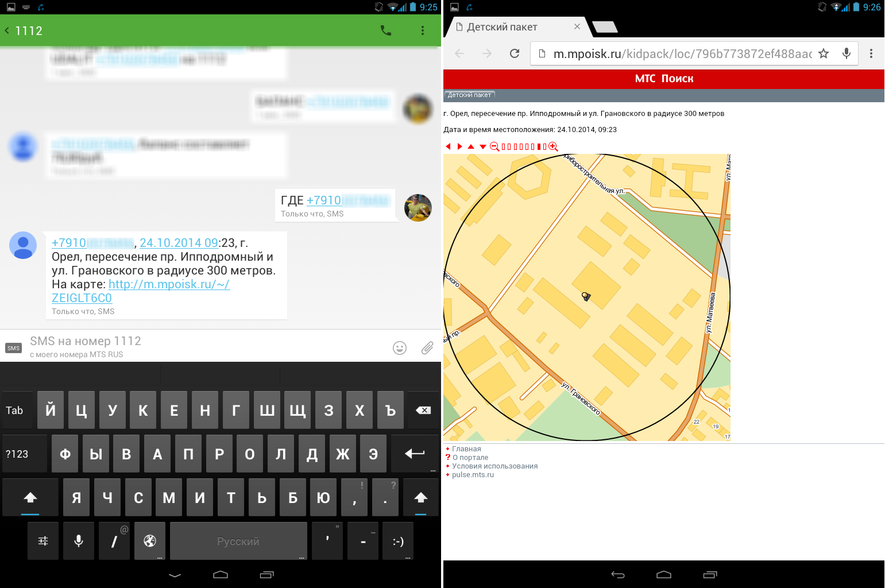
Task: Open the messaging overflow menu
Action: click(x=423, y=30)
